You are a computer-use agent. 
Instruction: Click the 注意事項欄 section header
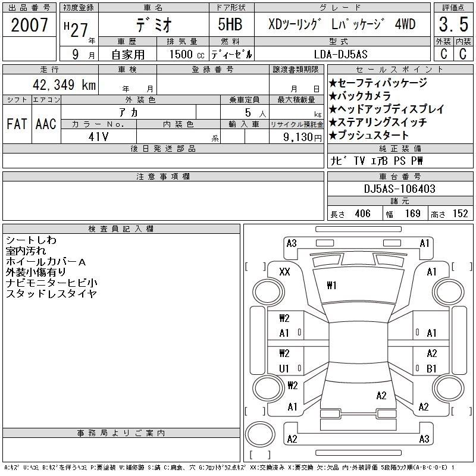click(x=163, y=177)
